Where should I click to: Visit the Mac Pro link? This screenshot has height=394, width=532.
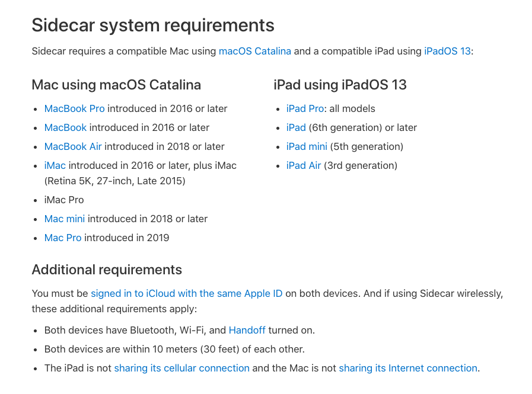tap(62, 238)
